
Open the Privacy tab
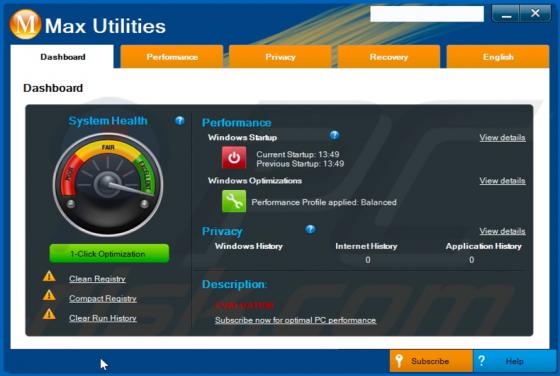click(280, 57)
